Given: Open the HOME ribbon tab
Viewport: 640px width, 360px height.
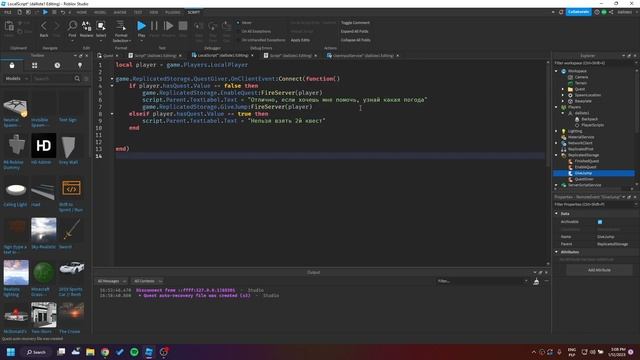Looking at the screenshot, I should coord(81,12).
